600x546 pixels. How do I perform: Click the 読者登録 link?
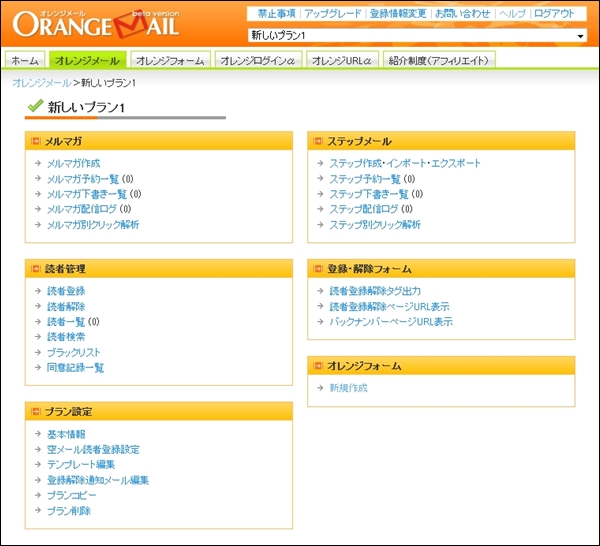(x=66, y=291)
